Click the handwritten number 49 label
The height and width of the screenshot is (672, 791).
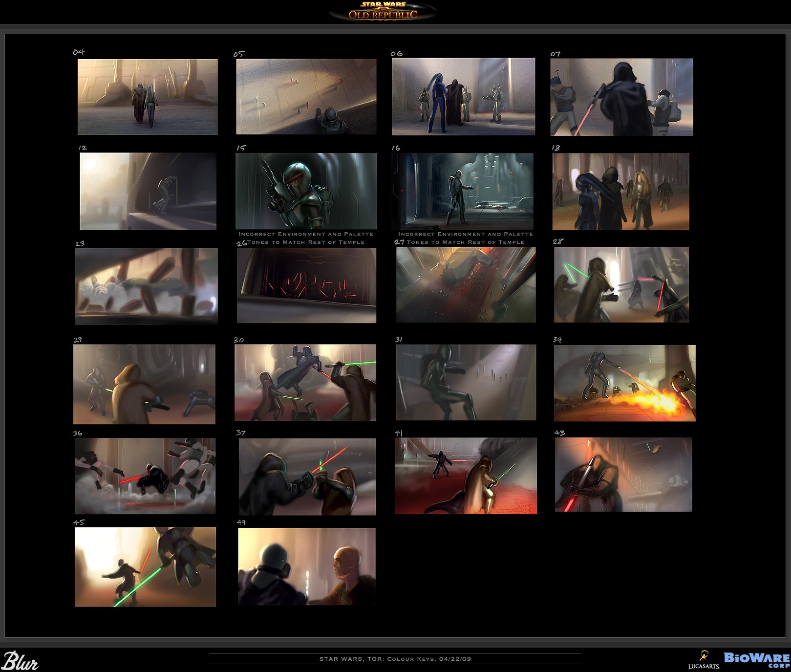(241, 522)
